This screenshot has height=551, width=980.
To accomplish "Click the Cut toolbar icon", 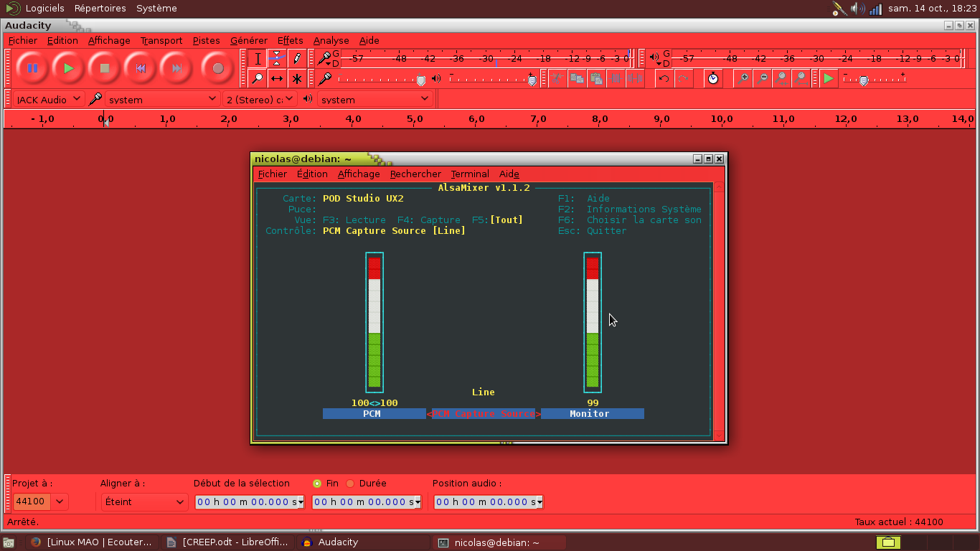I will click(557, 78).
